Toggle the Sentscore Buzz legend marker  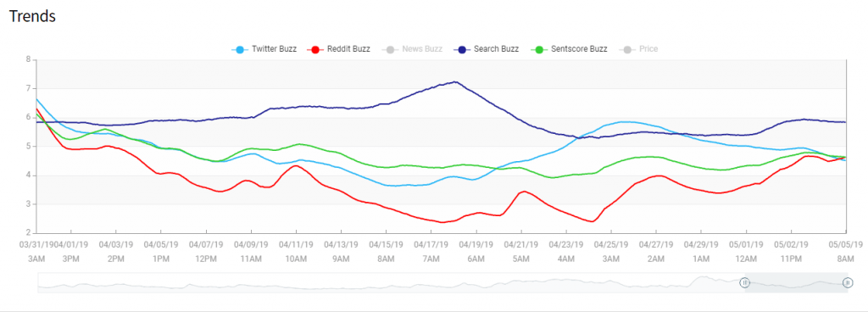coord(538,49)
